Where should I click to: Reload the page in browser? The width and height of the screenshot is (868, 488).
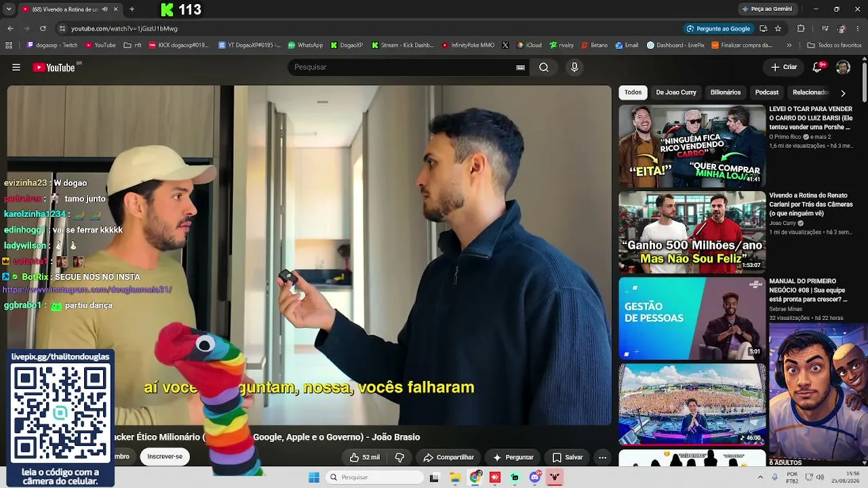click(x=43, y=28)
